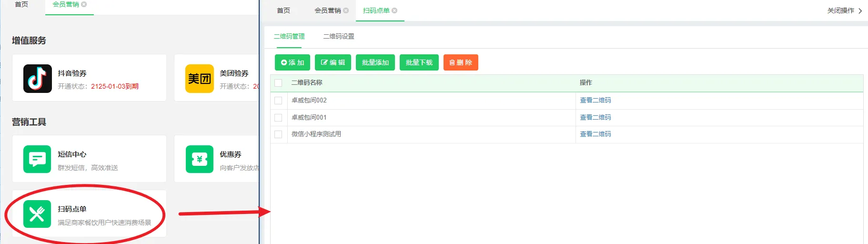Screen dimensions: 868x244
Task: Close the 会员营销 tab in left panel
Action: (84, 4)
